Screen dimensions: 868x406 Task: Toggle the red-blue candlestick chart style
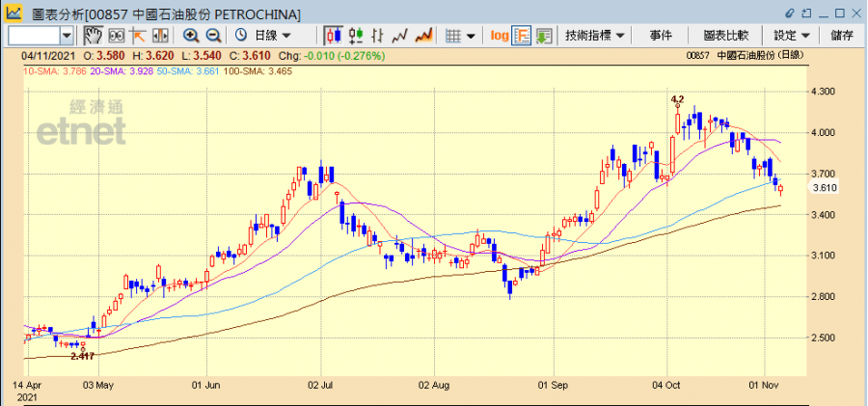pos(335,36)
